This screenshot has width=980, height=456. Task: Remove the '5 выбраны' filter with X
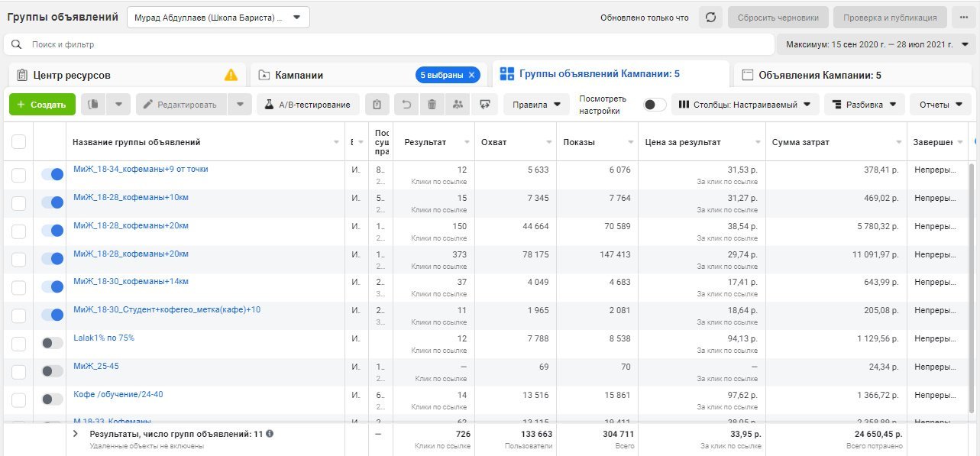[x=472, y=75]
